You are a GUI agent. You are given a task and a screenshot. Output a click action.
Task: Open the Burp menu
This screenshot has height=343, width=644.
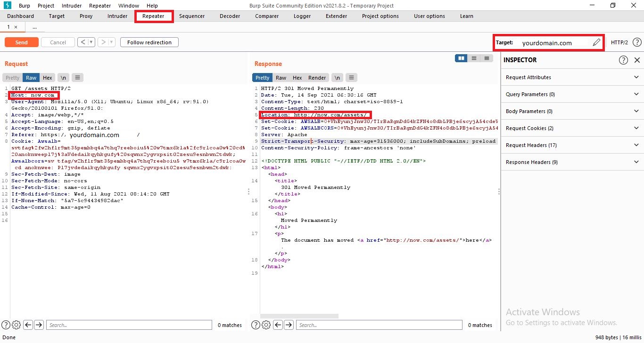tap(25, 6)
